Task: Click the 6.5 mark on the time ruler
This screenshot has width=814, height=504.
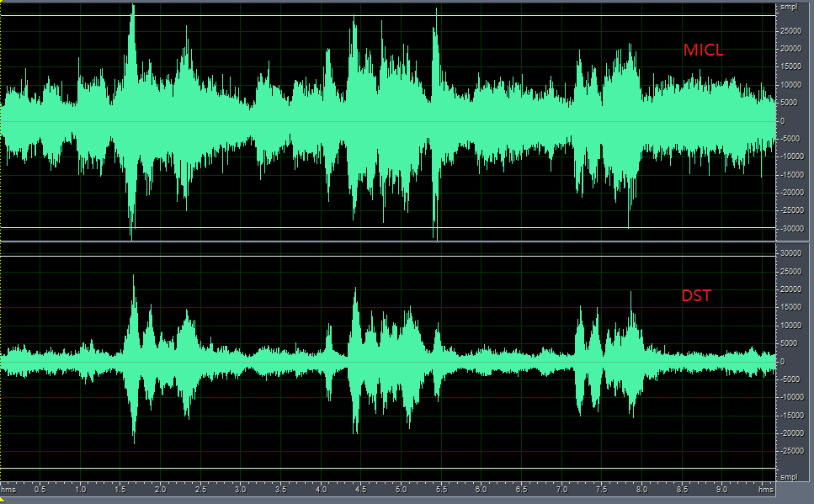Action: coord(522,490)
